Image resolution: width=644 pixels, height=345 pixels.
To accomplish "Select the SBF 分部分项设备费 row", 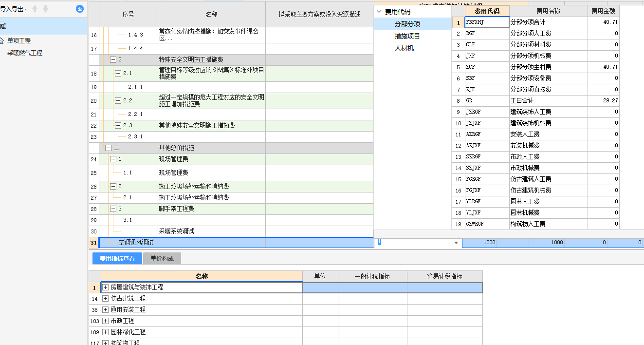I will [x=535, y=78].
